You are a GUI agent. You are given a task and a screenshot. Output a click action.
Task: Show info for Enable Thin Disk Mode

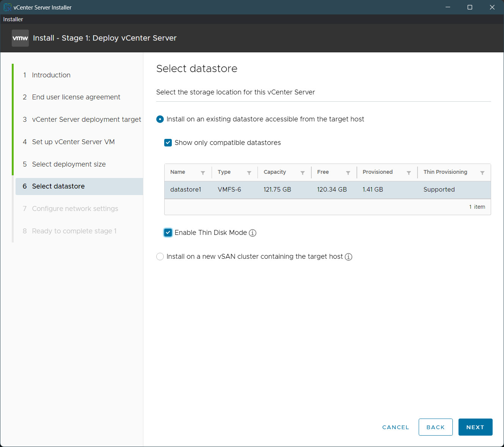point(253,233)
